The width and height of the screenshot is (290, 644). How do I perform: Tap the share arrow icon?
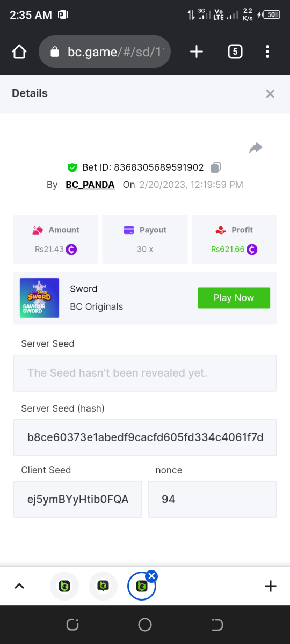(x=256, y=148)
